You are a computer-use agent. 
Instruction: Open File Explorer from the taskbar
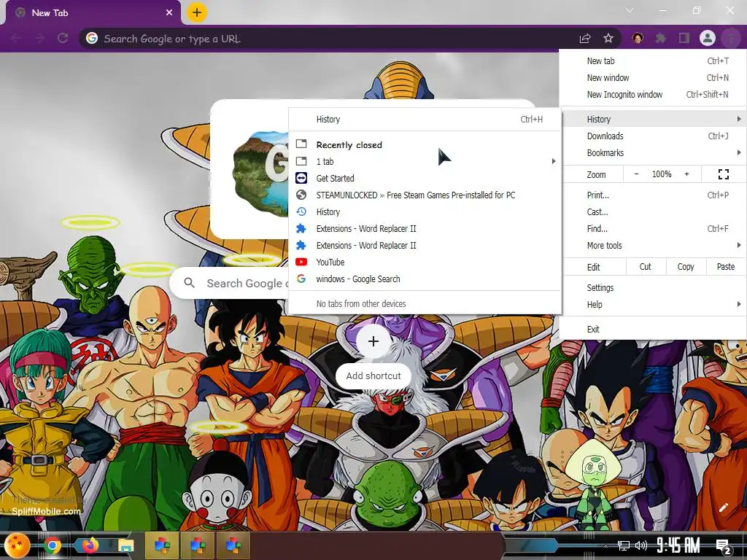click(126, 545)
